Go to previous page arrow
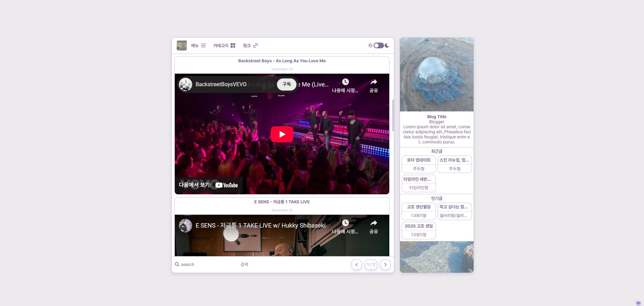This screenshot has height=306, width=644. pyautogui.click(x=357, y=265)
